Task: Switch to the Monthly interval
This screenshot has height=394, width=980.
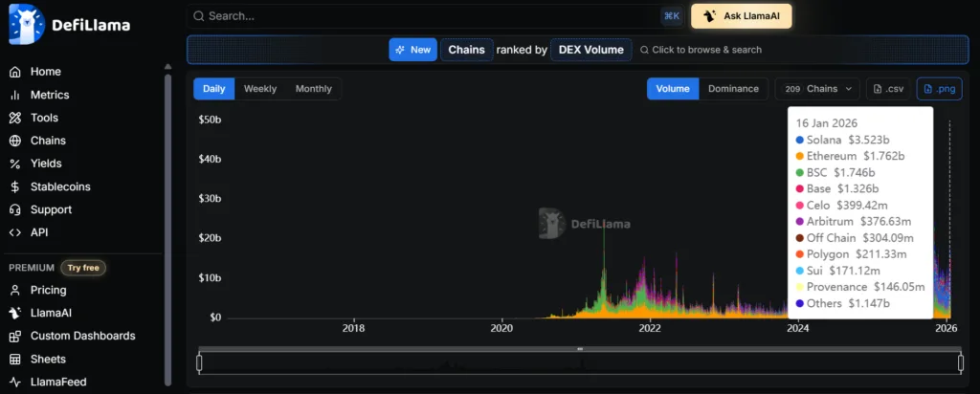Action: pyautogui.click(x=314, y=89)
